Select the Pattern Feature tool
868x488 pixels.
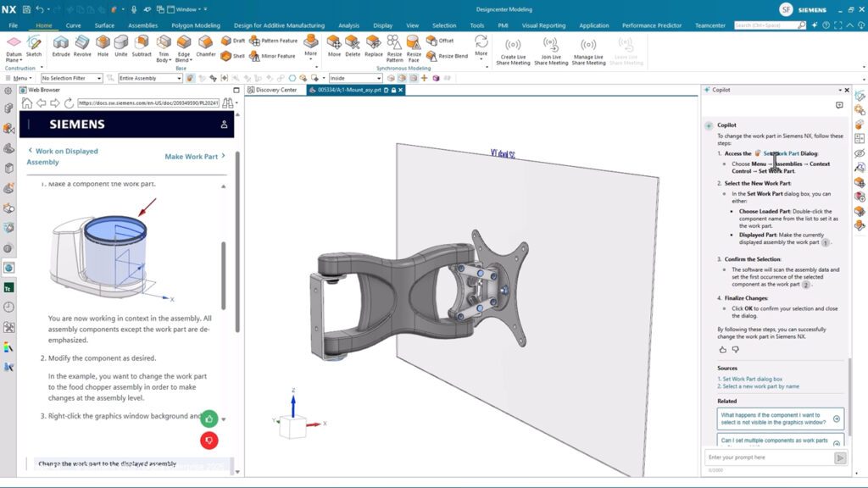pos(274,41)
